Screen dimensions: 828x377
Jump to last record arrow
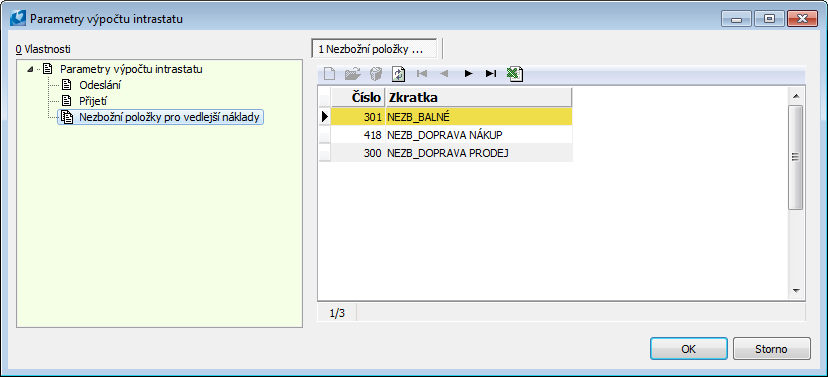(x=491, y=73)
